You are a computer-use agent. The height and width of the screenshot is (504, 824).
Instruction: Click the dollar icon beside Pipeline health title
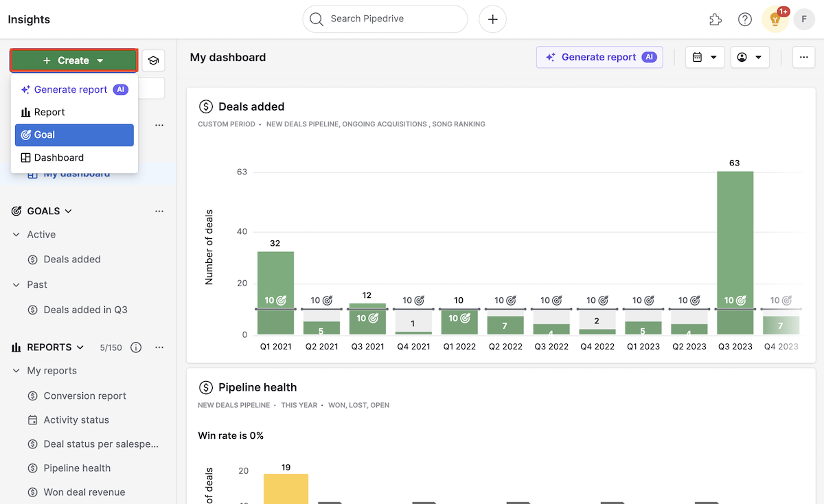point(205,387)
